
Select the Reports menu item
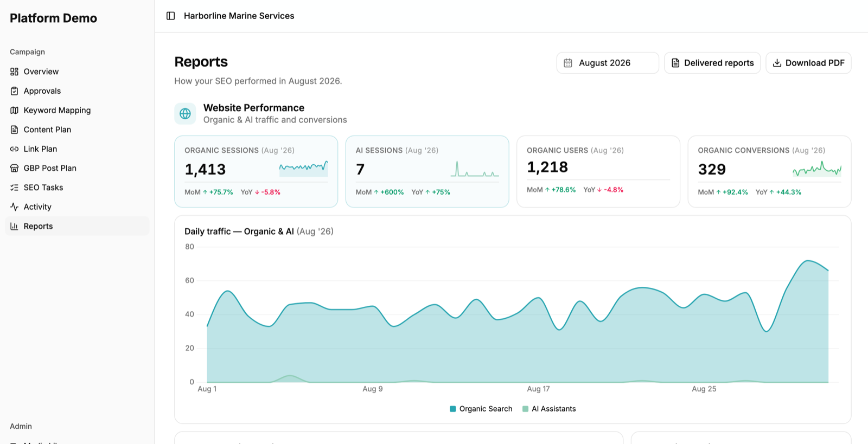[77, 226]
